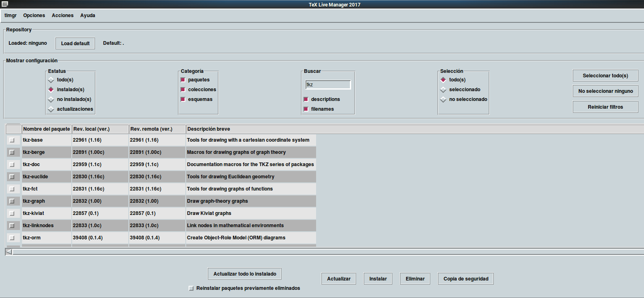The width and height of the screenshot is (644, 298).
Task: Toggle the esquemas category checkbox
Action: (183, 99)
